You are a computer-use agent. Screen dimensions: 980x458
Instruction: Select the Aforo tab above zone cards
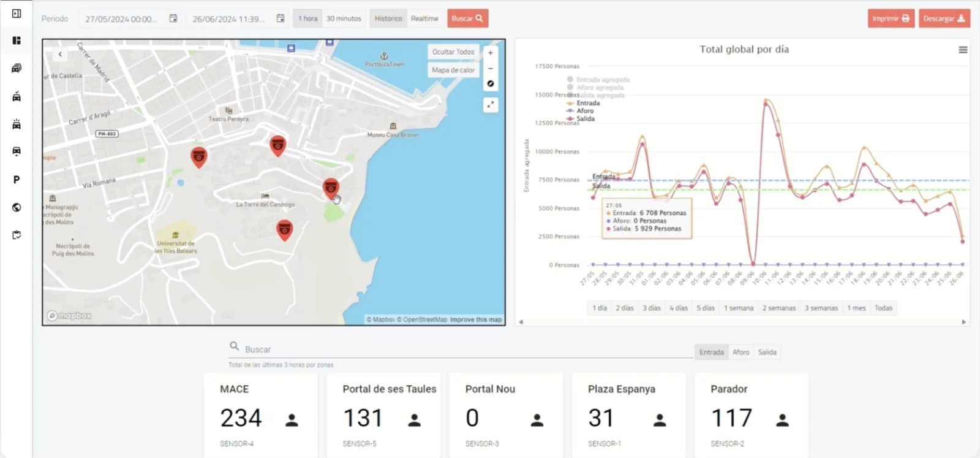741,352
